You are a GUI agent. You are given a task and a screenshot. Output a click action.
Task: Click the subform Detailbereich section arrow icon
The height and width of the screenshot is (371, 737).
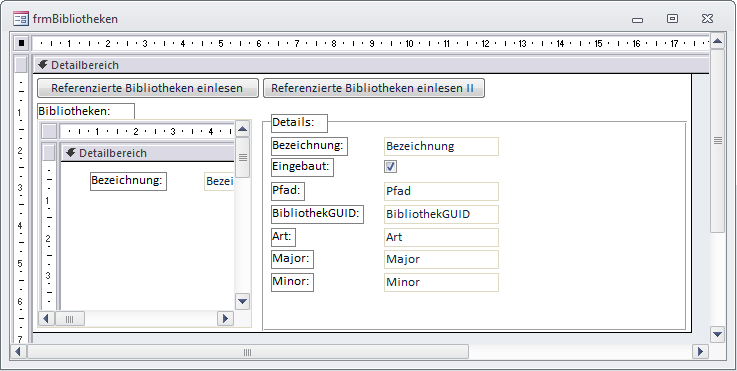71,153
